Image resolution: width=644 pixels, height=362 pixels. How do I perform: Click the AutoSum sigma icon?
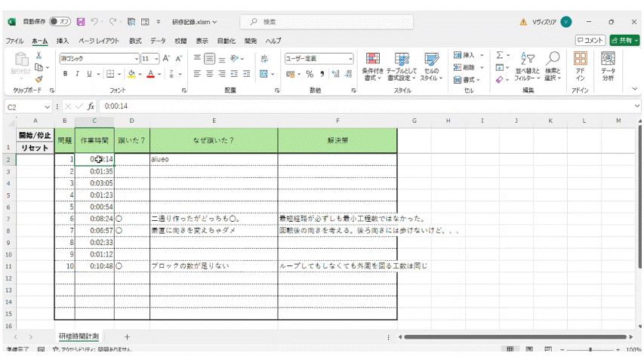click(x=500, y=55)
